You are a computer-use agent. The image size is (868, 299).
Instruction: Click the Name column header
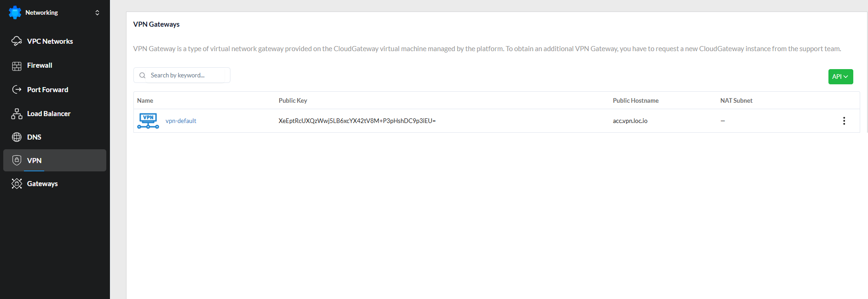145,100
